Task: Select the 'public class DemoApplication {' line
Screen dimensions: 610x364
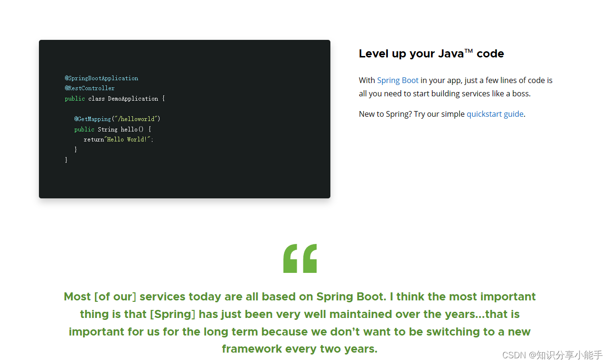Action: [115, 99]
